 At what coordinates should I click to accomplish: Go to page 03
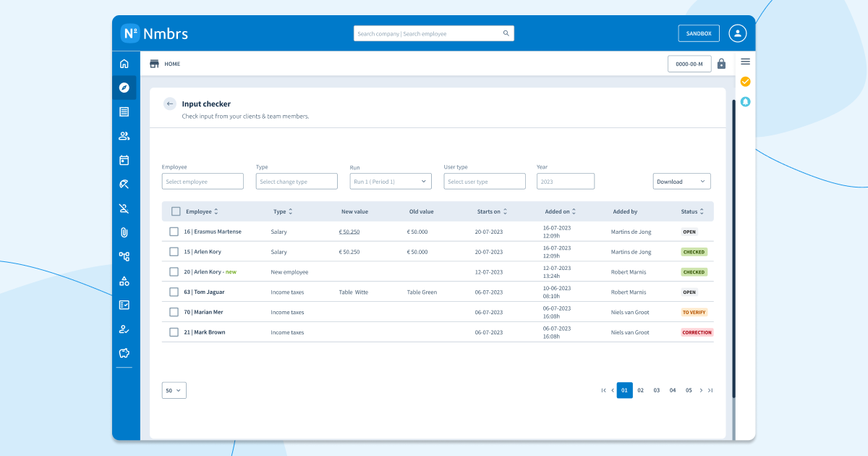click(x=657, y=390)
